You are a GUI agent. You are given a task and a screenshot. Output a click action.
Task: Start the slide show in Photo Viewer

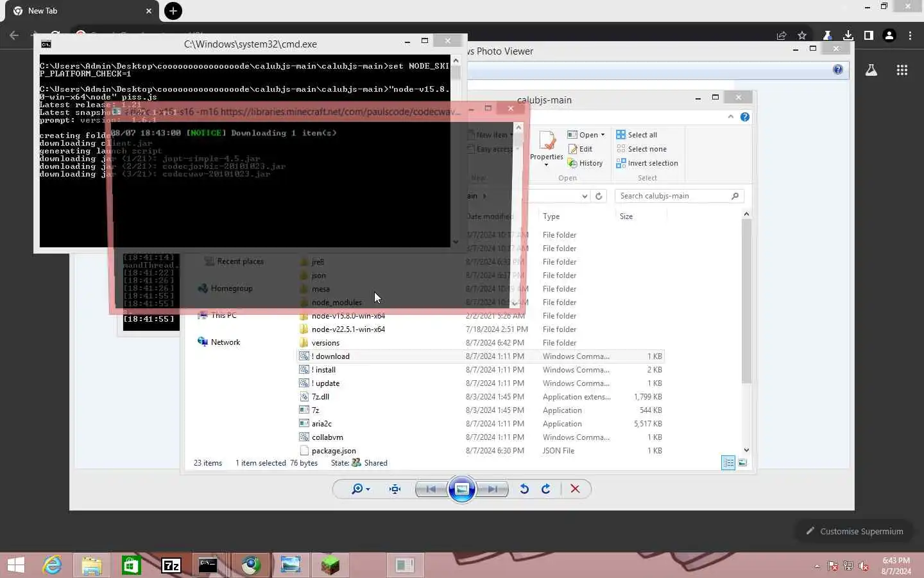(461, 489)
